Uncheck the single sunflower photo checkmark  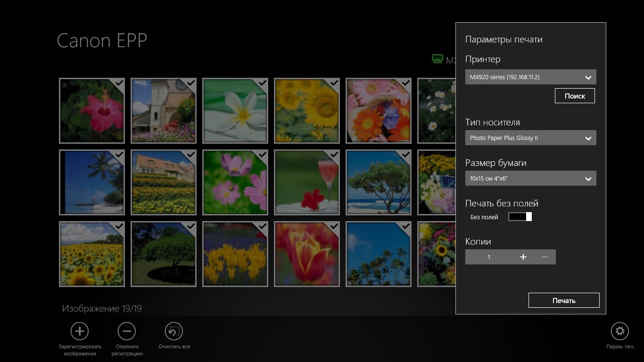click(x=334, y=83)
